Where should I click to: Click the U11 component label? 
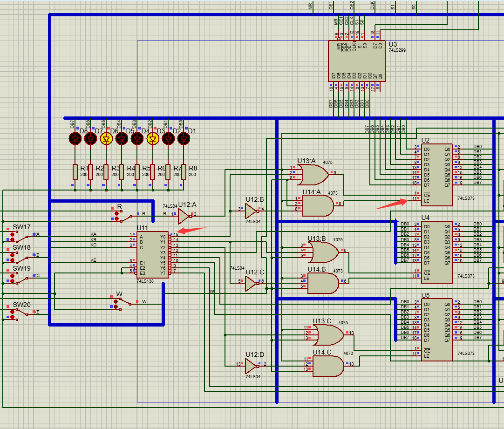143,228
